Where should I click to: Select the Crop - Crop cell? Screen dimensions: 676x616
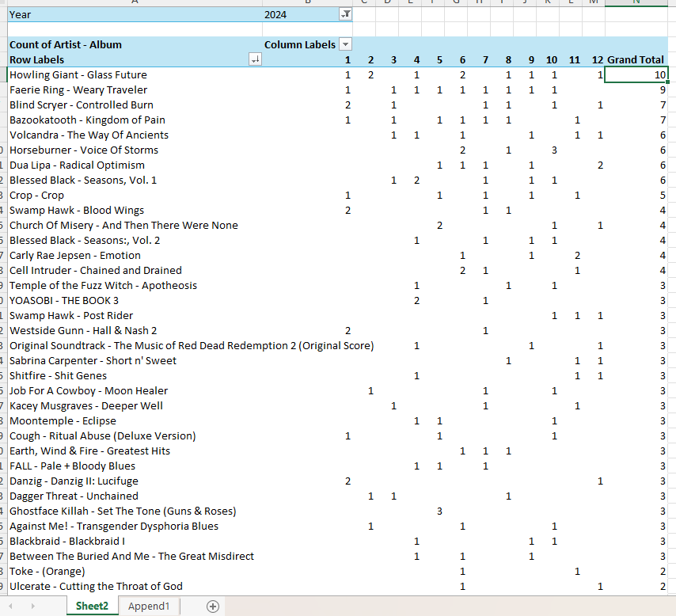point(135,195)
